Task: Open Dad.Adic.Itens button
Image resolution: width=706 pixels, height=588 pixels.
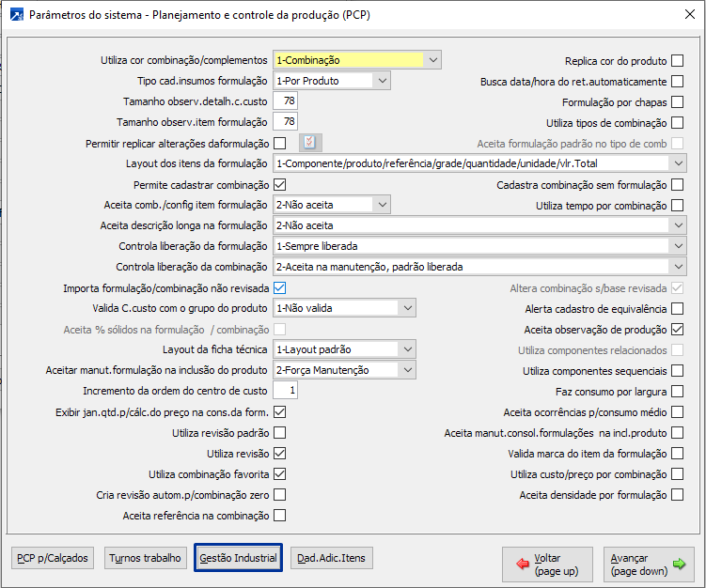Action: 332,558
